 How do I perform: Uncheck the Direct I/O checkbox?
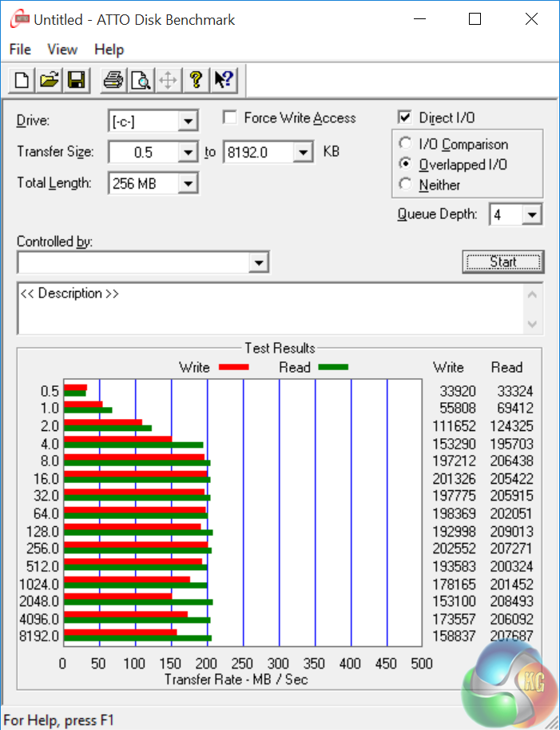coord(405,118)
